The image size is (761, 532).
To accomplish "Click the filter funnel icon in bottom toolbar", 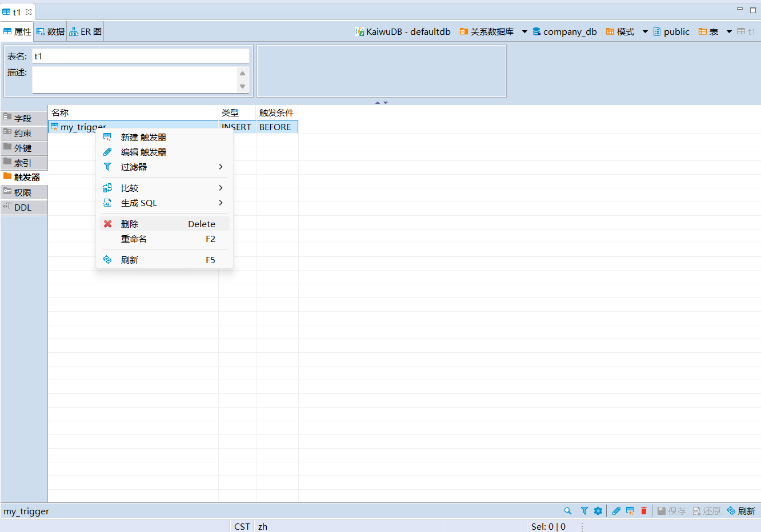I will (584, 511).
